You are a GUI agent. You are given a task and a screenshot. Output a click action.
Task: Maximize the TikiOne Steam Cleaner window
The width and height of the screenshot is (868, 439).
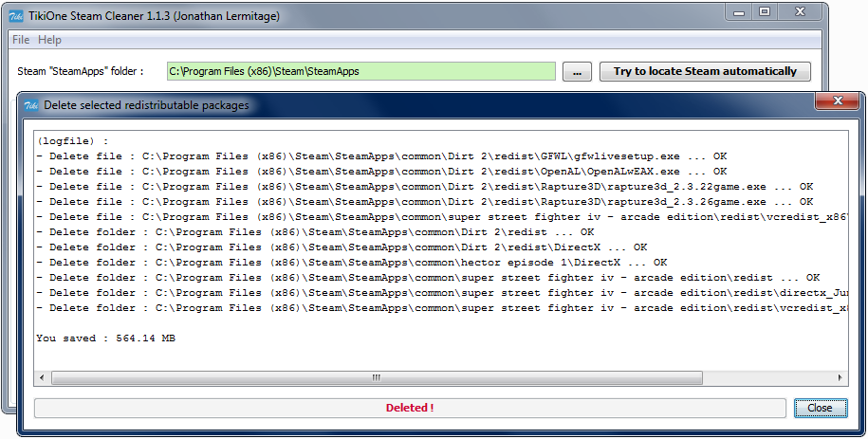(765, 11)
